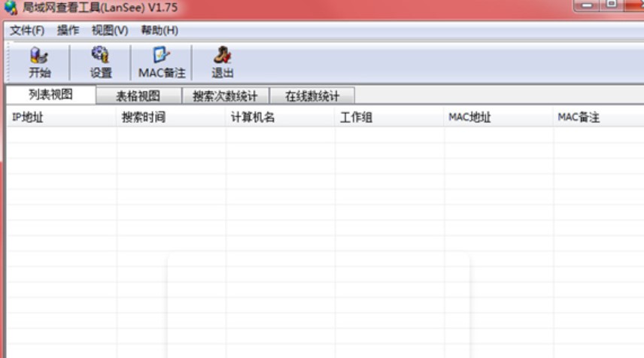
Task: Switch to the 搜索次数统计 tab
Action: pyautogui.click(x=225, y=96)
